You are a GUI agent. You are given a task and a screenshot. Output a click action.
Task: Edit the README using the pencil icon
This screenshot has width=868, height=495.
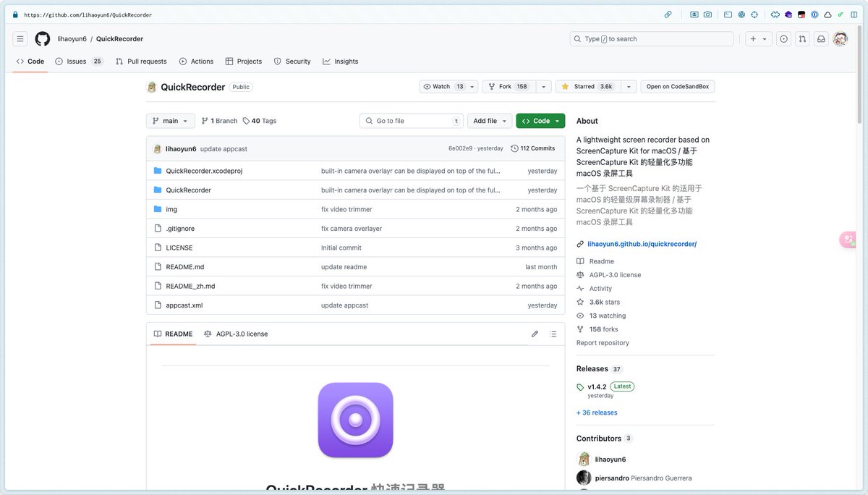pyautogui.click(x=535, y=334)
